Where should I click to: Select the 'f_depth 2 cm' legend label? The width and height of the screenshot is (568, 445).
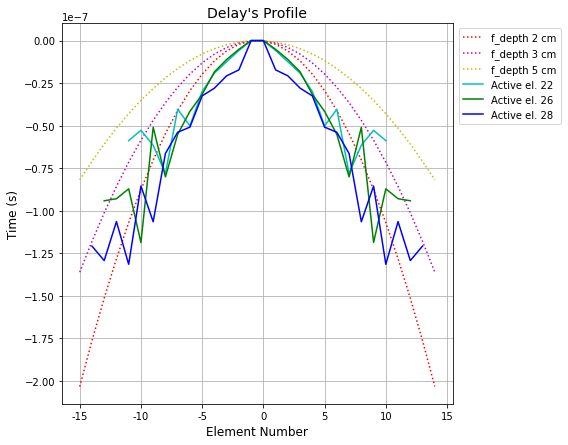click(x=523, y=39)
